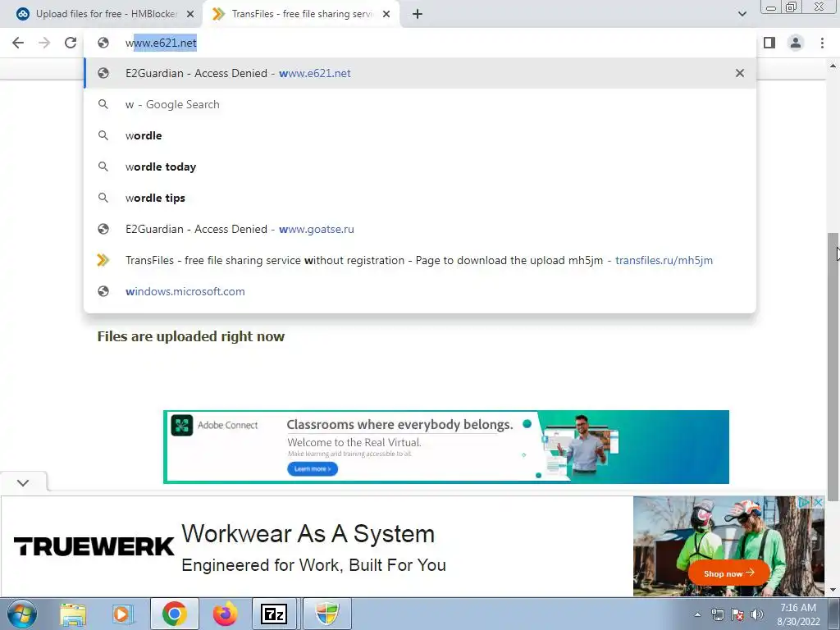Click the 'Files are uploaded right now' heading

[190, 336]
